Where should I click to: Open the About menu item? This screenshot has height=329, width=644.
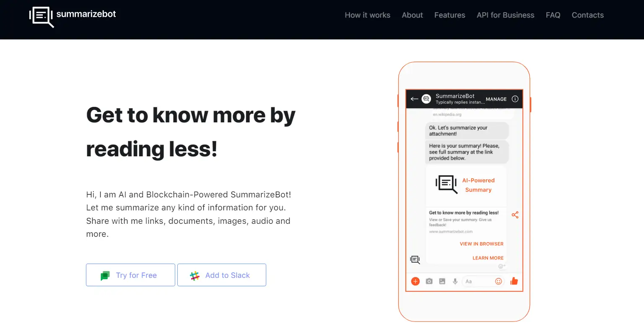pyautogui.click(x=412, y=15)
